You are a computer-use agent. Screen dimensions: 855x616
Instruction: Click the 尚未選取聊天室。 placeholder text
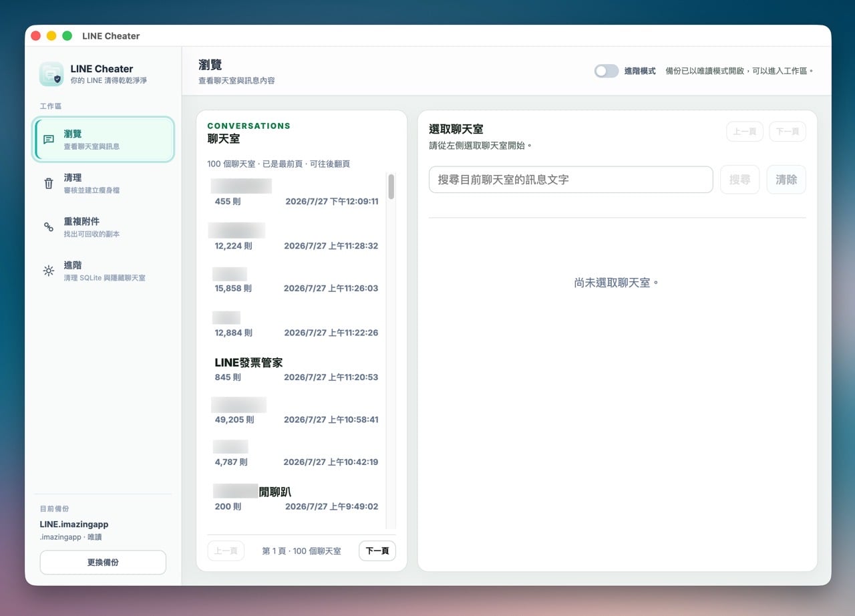[617, 283]
